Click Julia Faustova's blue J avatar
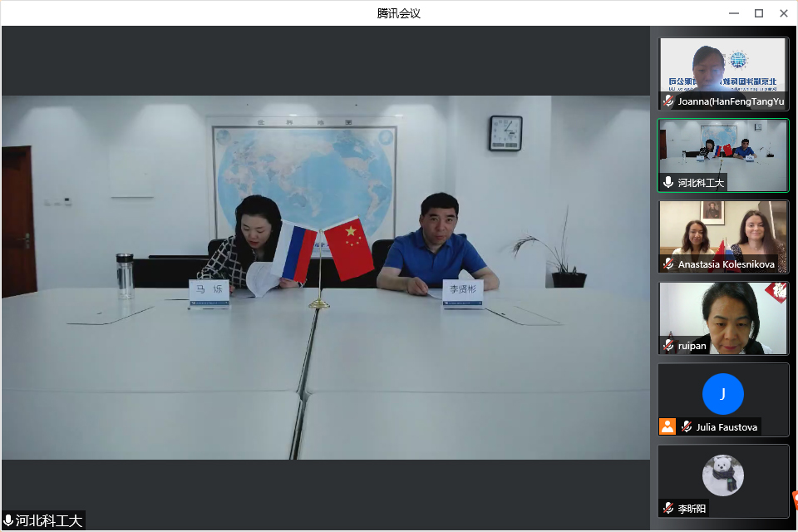 coord(722,394)
